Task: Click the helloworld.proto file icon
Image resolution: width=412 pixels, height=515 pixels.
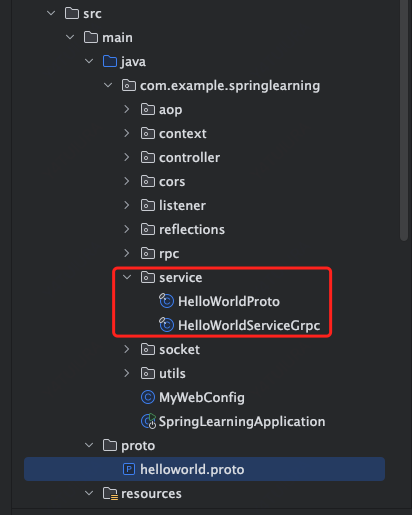Action: (129, 469)
